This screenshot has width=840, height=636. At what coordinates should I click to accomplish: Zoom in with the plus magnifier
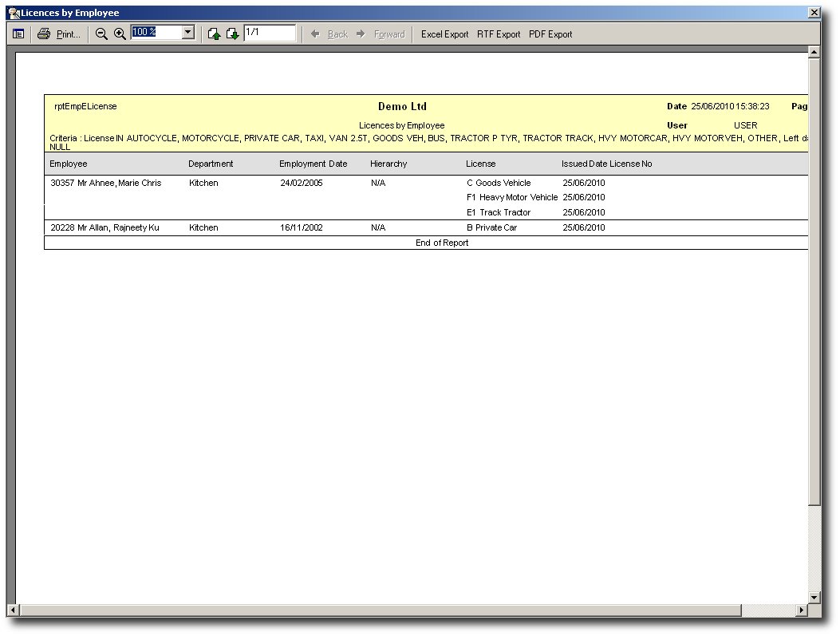tap(120, 34)
